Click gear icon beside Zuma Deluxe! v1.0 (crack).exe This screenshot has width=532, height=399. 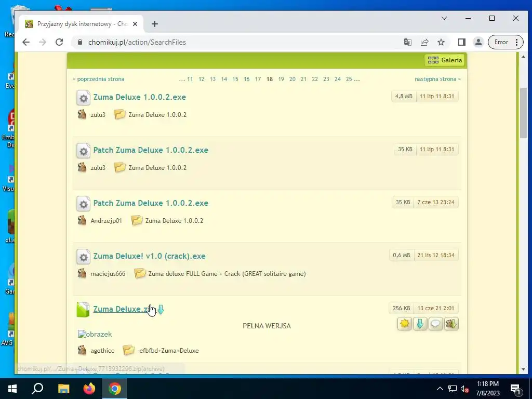[84, 257]
